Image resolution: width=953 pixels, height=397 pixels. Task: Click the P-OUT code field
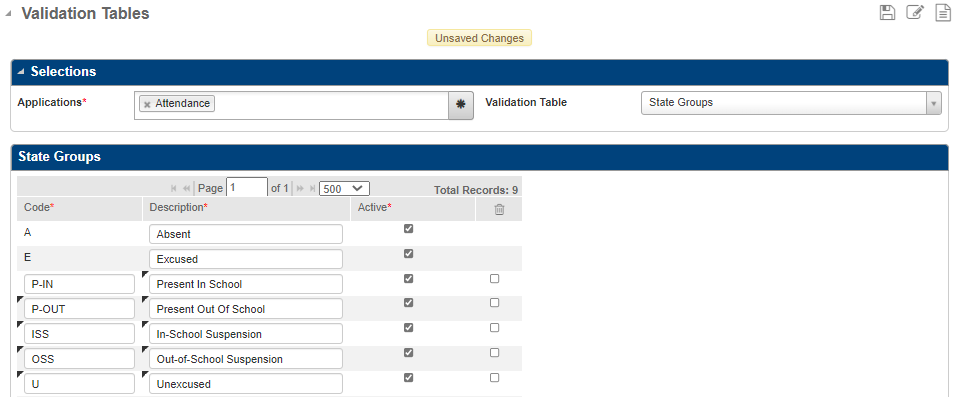79,309
